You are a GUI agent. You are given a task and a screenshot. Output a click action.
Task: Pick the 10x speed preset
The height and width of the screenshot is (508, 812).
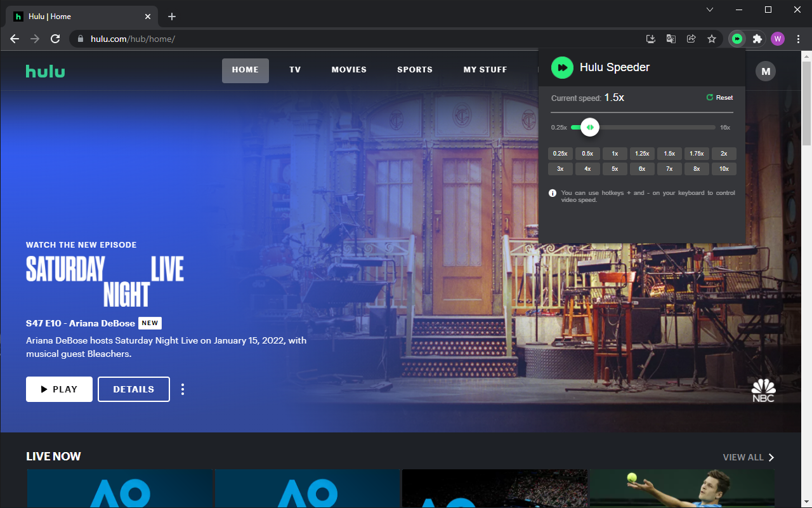point(724,169)
